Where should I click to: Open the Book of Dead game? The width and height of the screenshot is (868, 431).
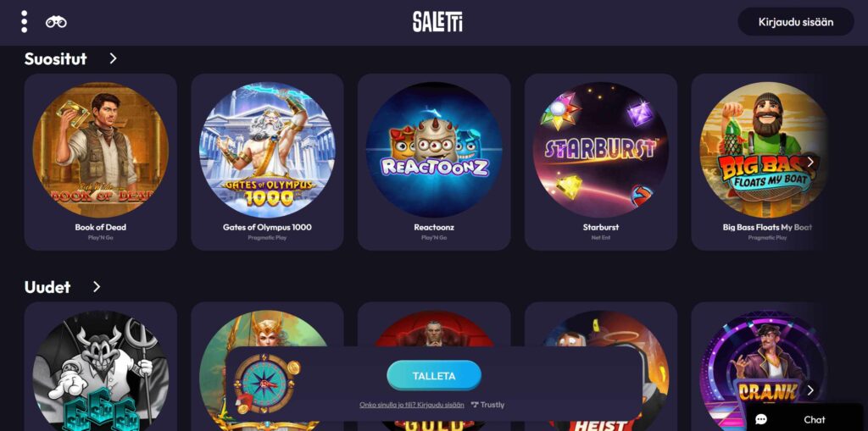[101, 162]
